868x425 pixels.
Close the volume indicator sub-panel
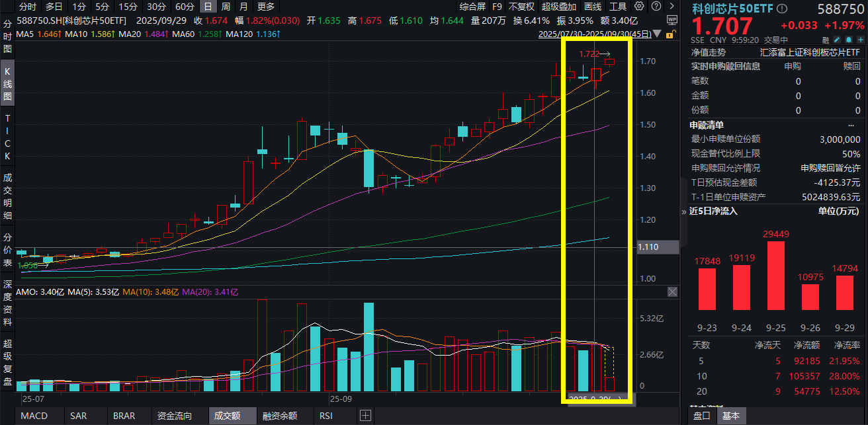[672, 291]
